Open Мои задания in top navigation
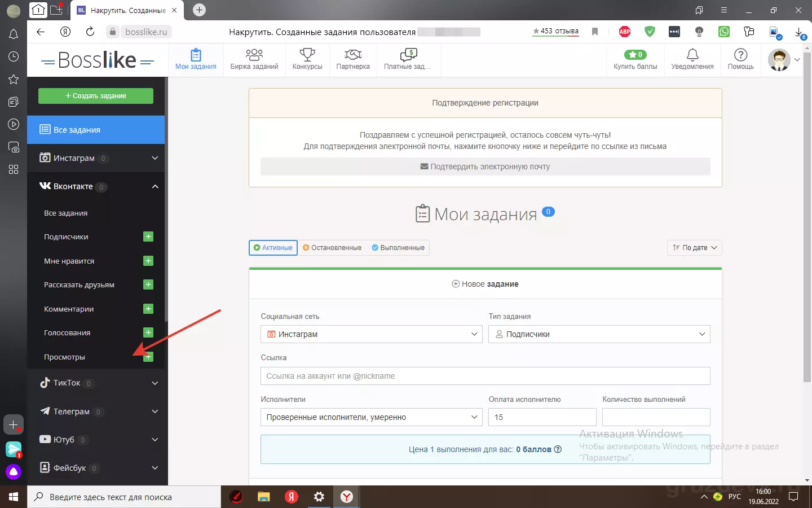The height and width of the screenshot is (508, 812). click(196, 59)
